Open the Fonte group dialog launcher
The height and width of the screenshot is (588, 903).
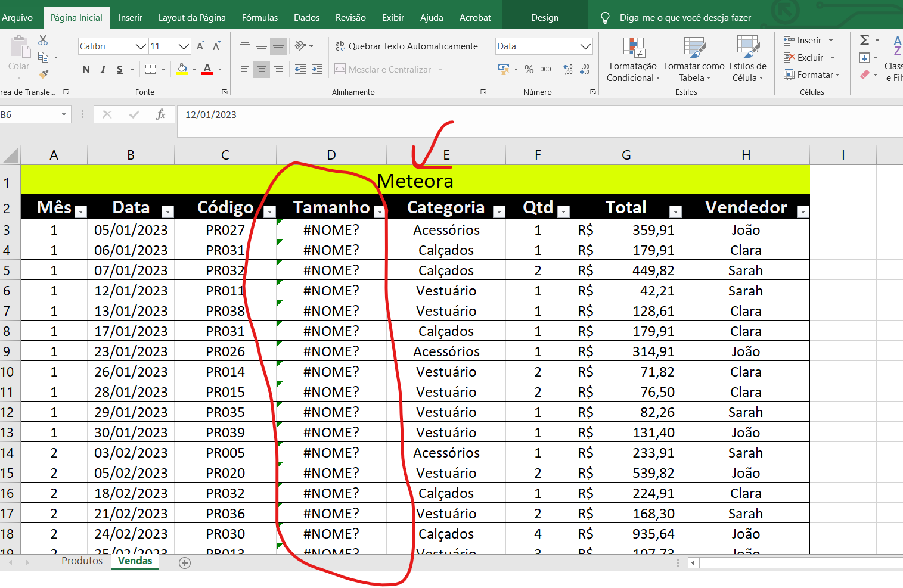[x=225, y=92]
